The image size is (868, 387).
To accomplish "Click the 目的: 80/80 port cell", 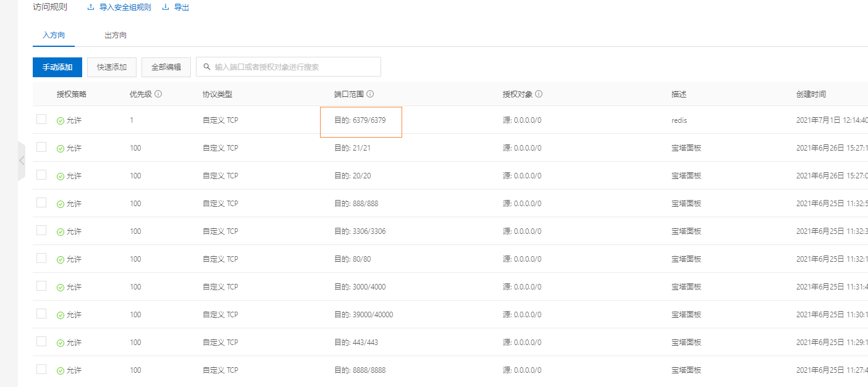I will (x=353, y=259).
